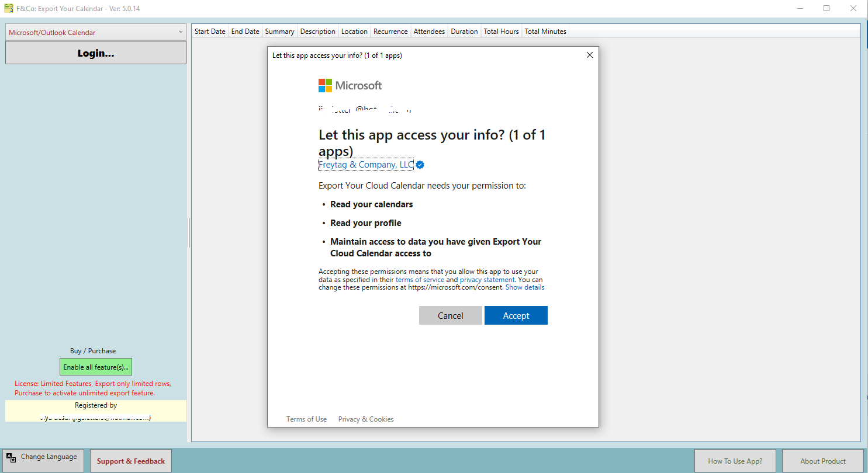Click the Attendees column header
868x473 pixels.
pos(429,32)
